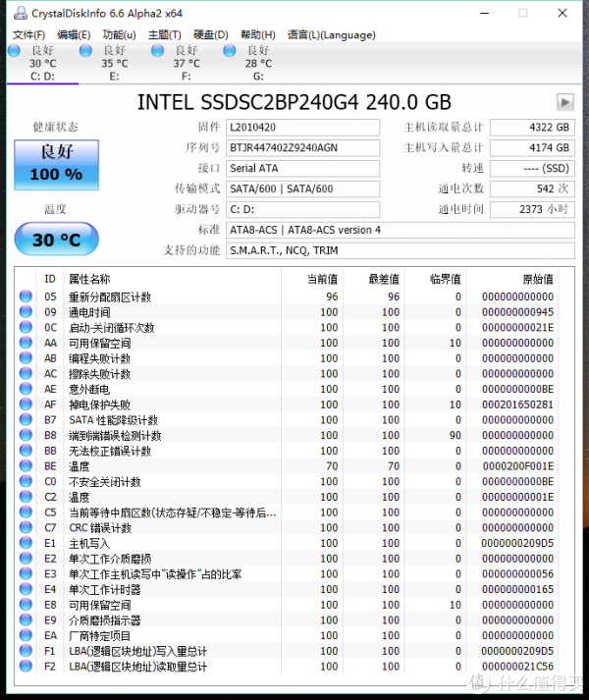The image size is (589, 700).
Task: Click status icon for attribute B8
Action: point(26,434)
